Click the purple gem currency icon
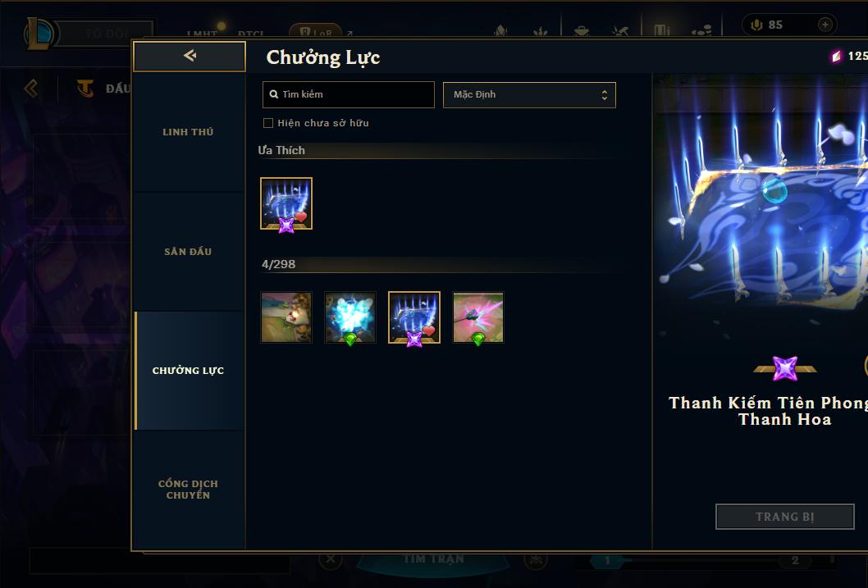 point(836,56)
